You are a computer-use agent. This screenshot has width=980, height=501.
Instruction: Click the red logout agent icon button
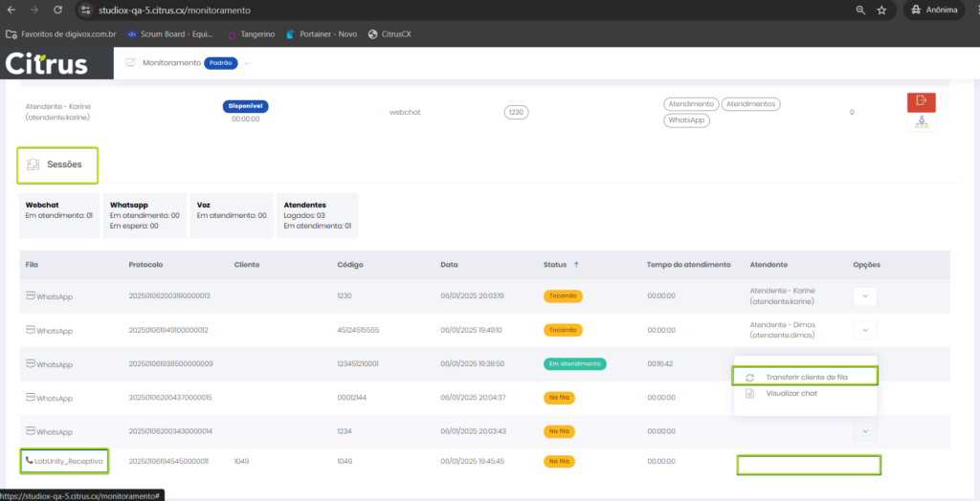pos(921,101)
